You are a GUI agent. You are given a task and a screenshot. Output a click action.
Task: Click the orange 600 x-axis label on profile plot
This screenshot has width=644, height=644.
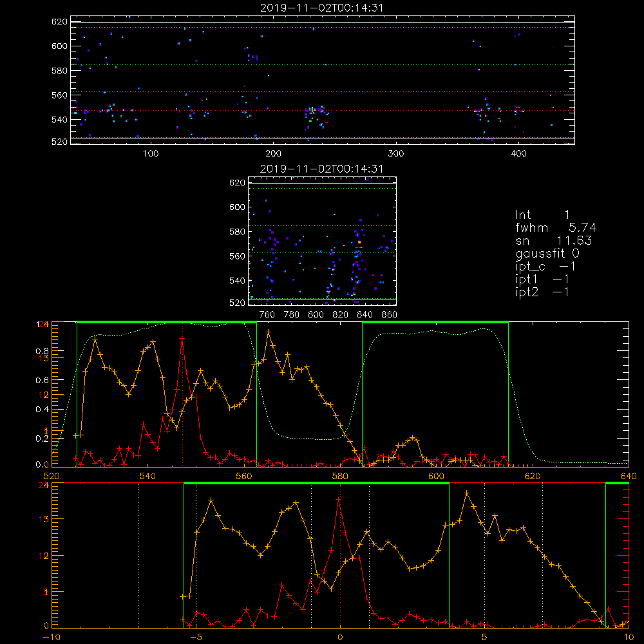436,476
